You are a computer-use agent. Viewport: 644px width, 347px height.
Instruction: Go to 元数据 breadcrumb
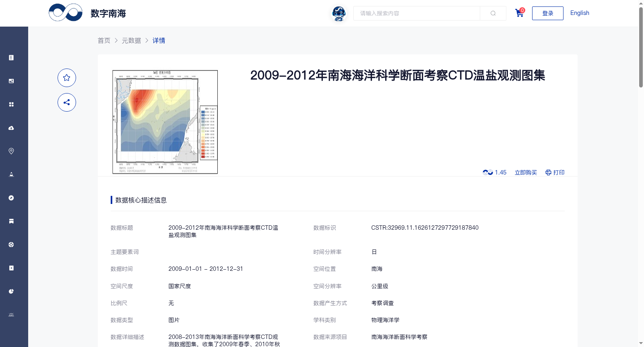(x=131, y=41)
